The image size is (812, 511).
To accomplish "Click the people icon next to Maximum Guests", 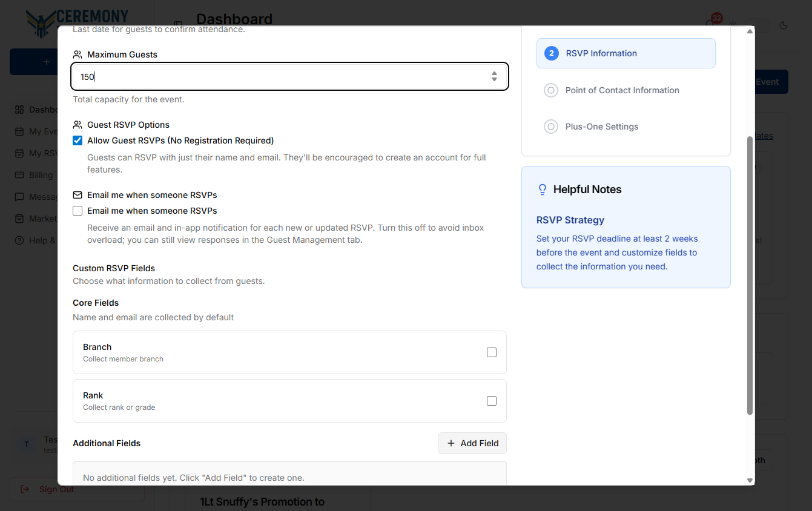I will coord(78,54).
